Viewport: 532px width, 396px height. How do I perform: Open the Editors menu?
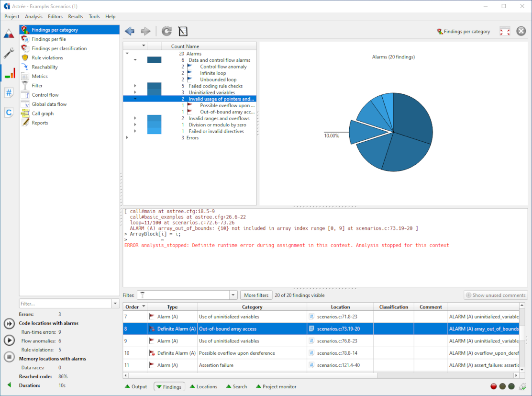click(x=55, y=16)
